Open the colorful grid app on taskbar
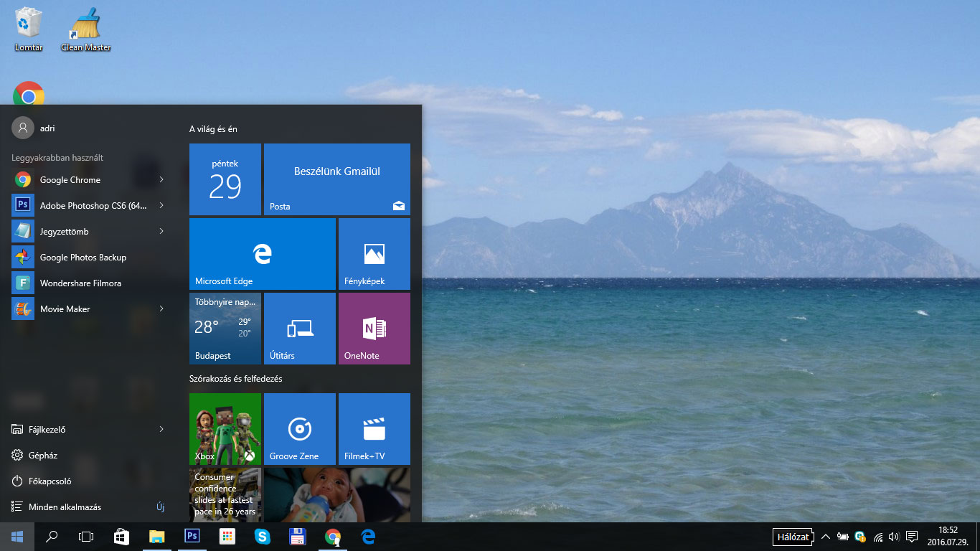The image size is (980, 551). click(227, 537)
